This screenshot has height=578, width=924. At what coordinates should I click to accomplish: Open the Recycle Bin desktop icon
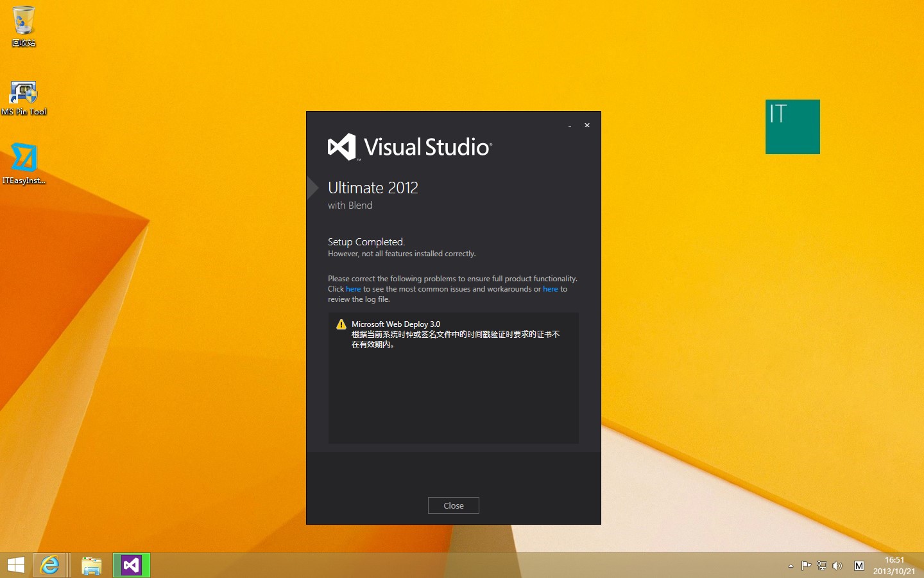[24, 26]
